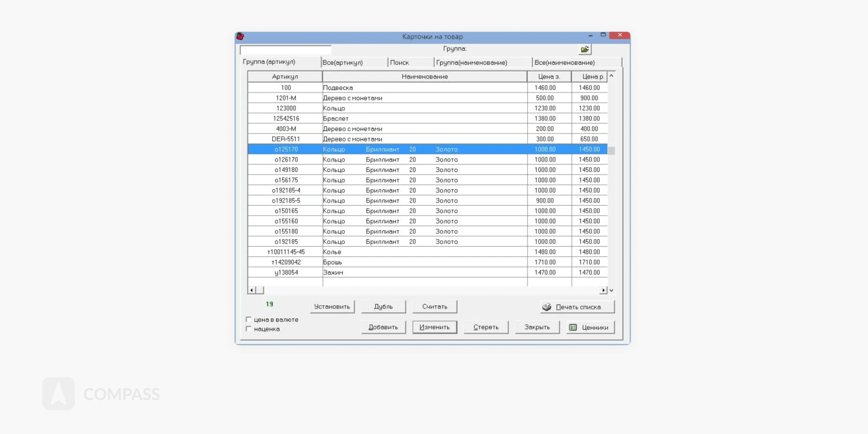The height and width of the screenshot is (434, 868).
Task: Toggle the 'наценка' checkbox
Action: pos(249,329)
